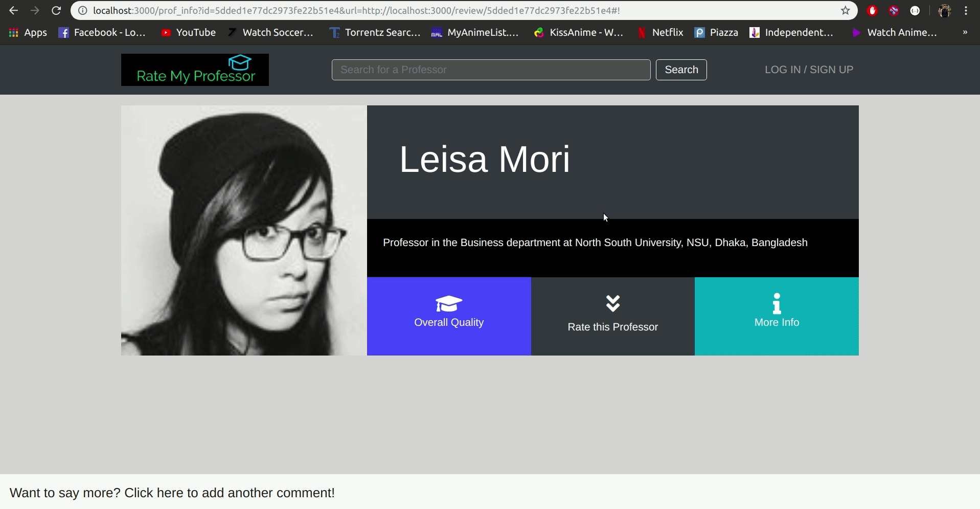
Task: Open the Apps bookmarks shortcut
Action: point(28,33)
